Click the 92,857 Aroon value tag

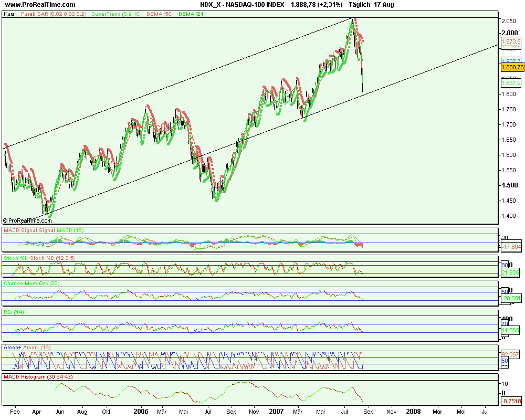click(510, 354)
